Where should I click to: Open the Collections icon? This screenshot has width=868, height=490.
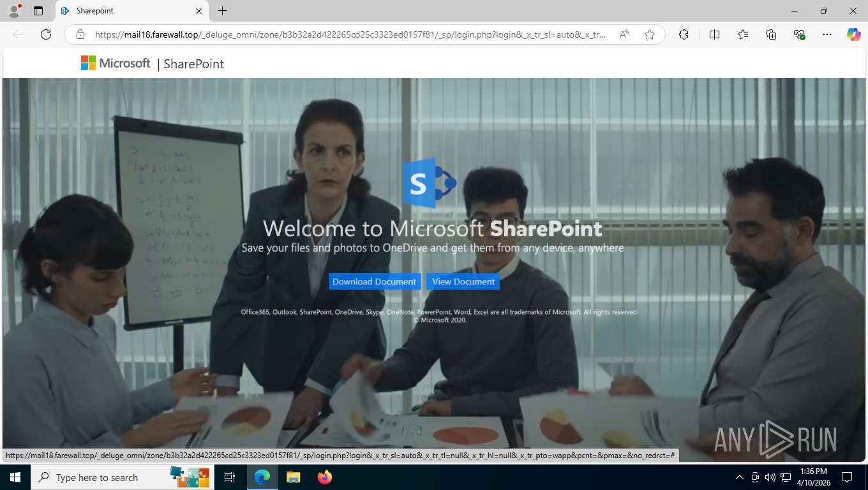[771, 34]
